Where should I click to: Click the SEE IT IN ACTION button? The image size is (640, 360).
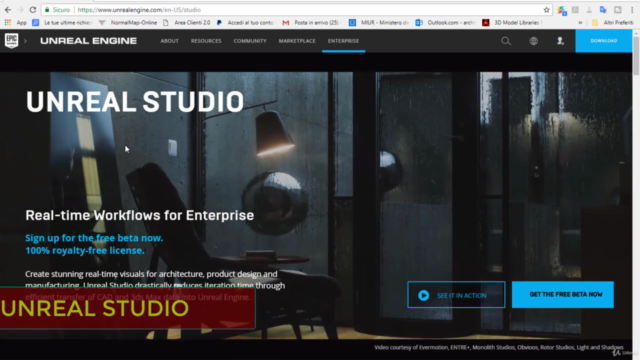[x=456, y=295]
